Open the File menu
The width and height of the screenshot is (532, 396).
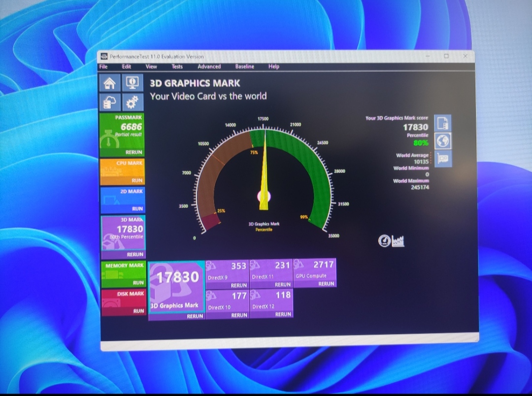pos(103,66)
